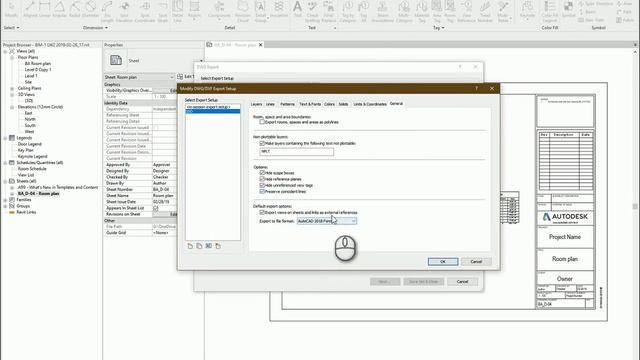Select the Detail Line tool in ribbon

[x=178, y=11]
